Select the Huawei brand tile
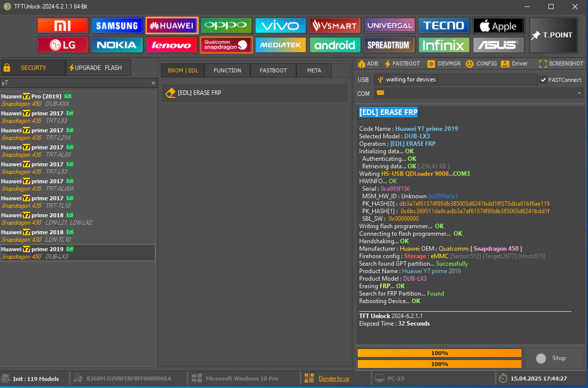Screen dimensions: 588x388 [x=172, y=25]
